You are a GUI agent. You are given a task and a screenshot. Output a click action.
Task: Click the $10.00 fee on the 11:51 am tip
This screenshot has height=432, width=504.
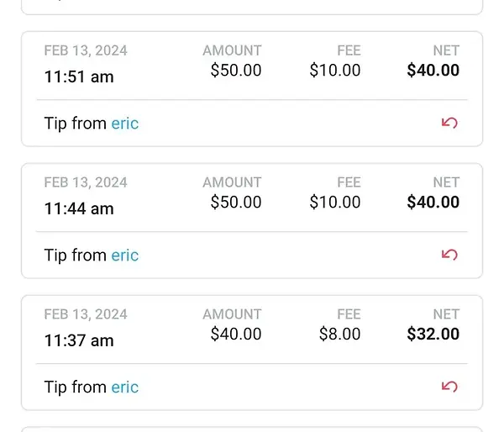335,70
